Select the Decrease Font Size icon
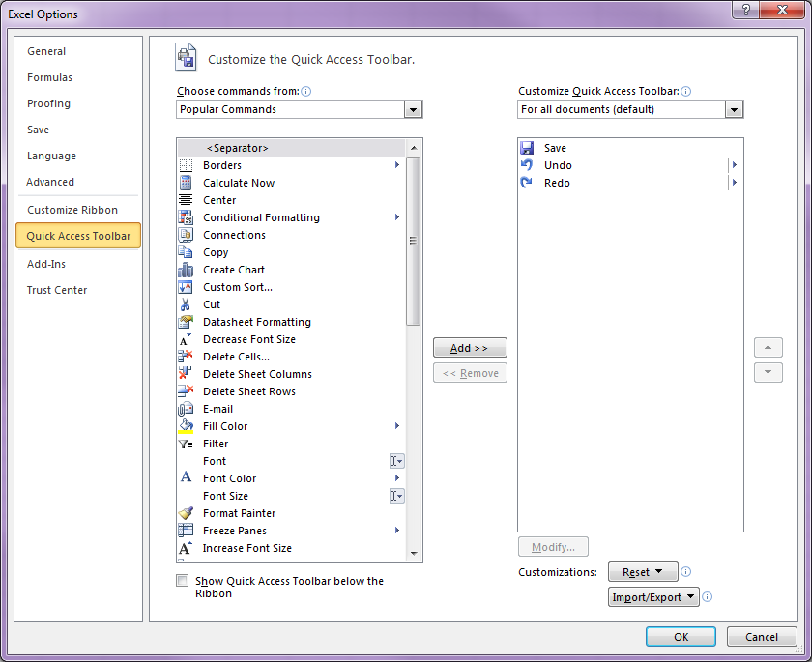The height and width of the screenshot is (662, 812). click(x=186, y=339)
